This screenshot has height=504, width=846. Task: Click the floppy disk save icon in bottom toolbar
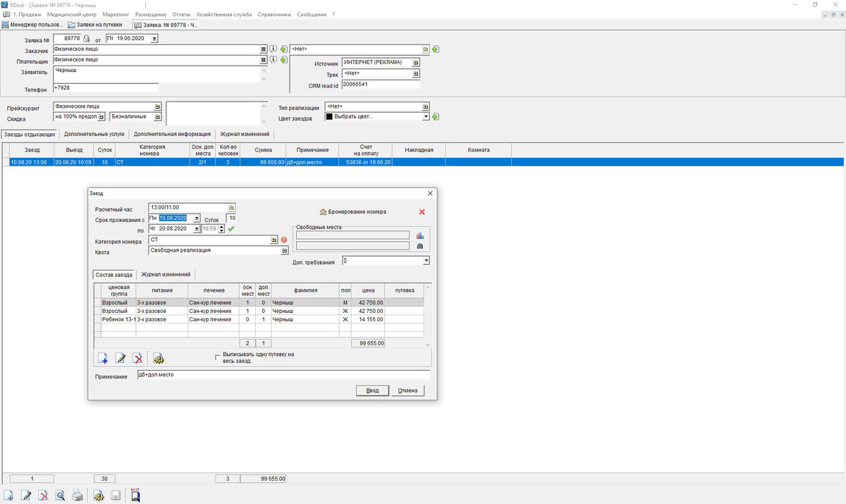[116, 496]
